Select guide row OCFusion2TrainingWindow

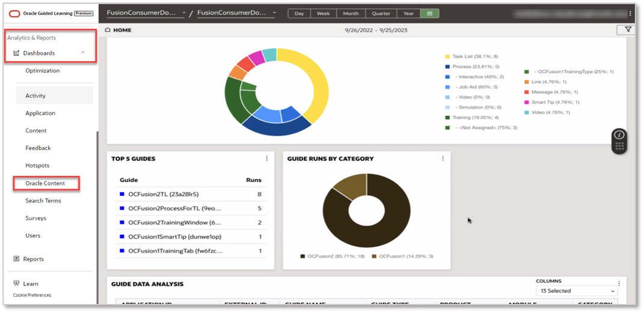[190, 222]
